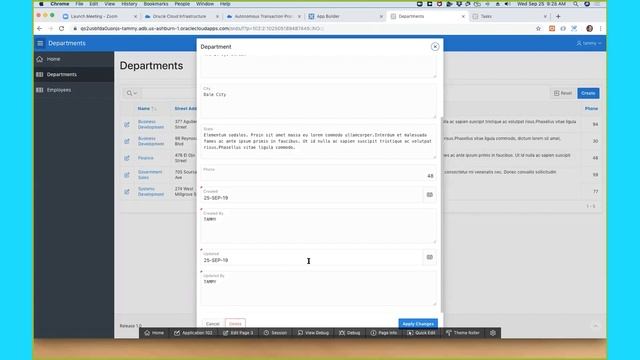Image resolution: width=640 pixels, height=360 pixels.
Task: Open Chrome's three-dot menu
Action: tap(600, 29)
